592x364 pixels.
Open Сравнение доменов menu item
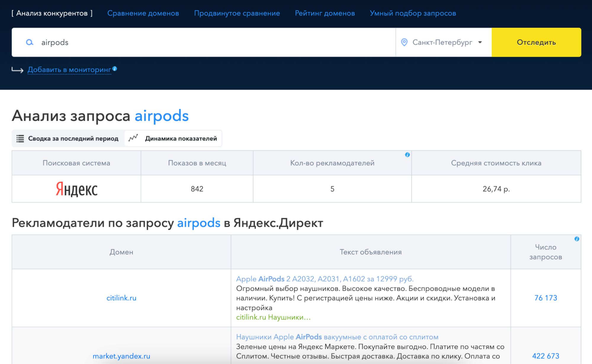coord(143,13)
